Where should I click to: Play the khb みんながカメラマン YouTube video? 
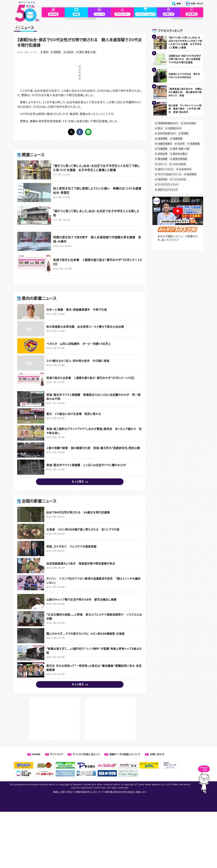pyautogui.click(x=178, y=211)
